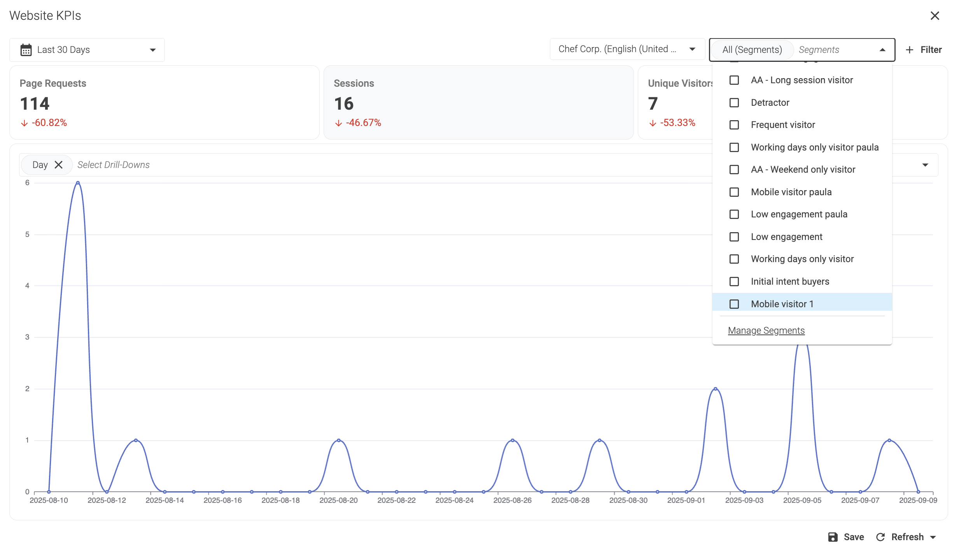
Task: Click the plus icon next to Filter
Action: [909, 50]
